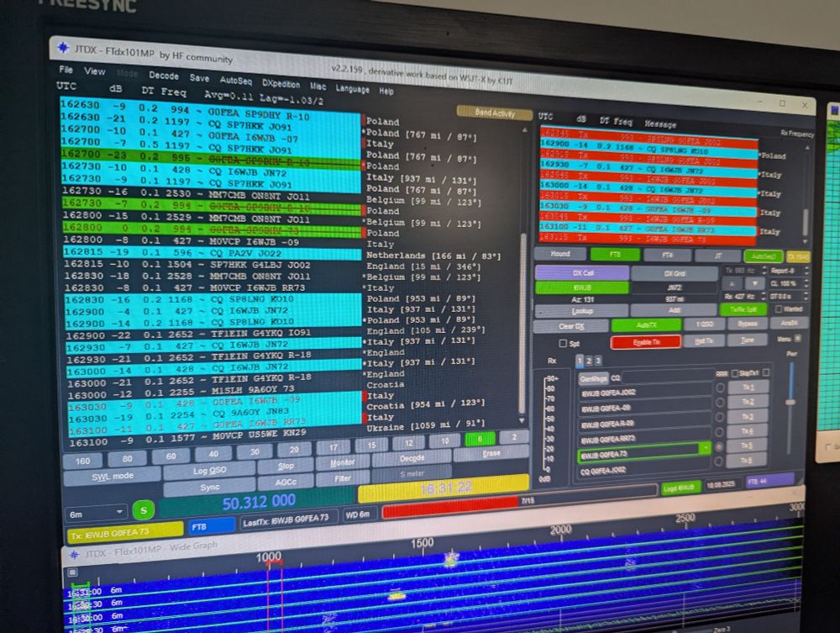Image resolution: width=840 pixels, height=633 pixels.
Task: Toggle the Wanted checkbox
Action: (779, 309)
